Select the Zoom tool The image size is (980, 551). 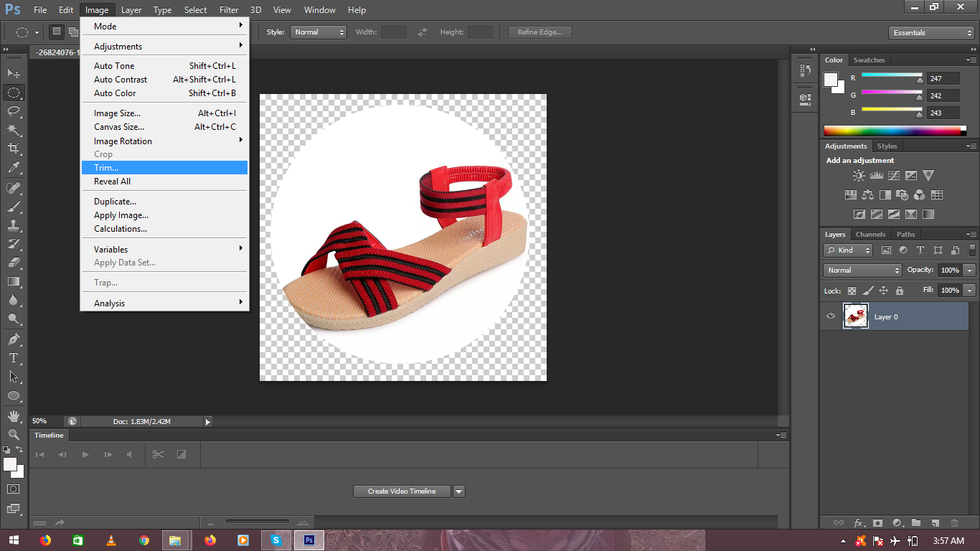(x=14, y=435)
